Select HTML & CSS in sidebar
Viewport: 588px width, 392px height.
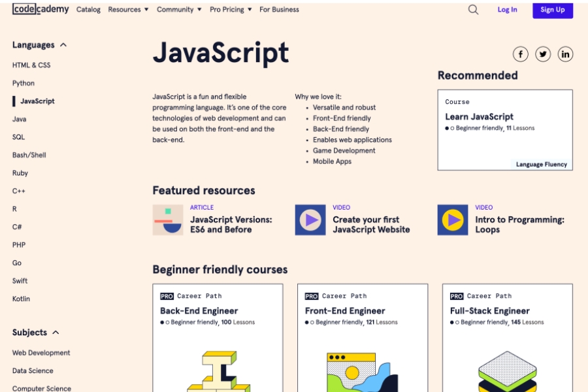click(x=31, y=65)
